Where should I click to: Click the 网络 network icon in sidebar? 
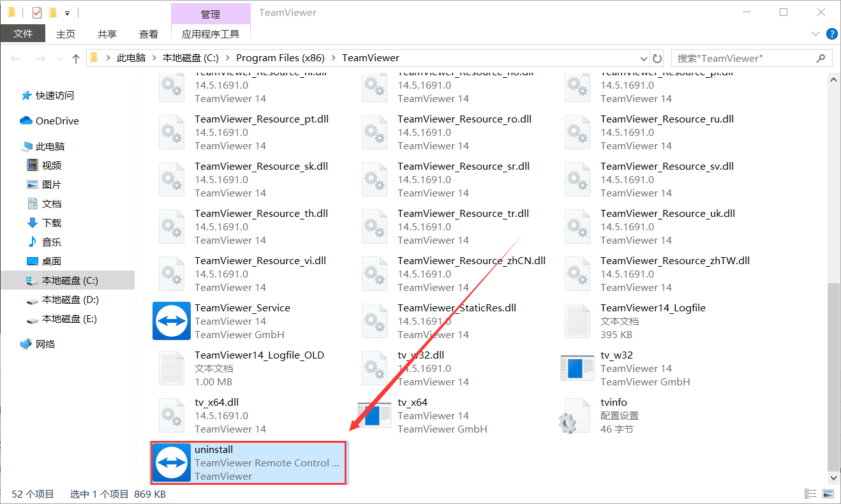click(x=26, y=345)
